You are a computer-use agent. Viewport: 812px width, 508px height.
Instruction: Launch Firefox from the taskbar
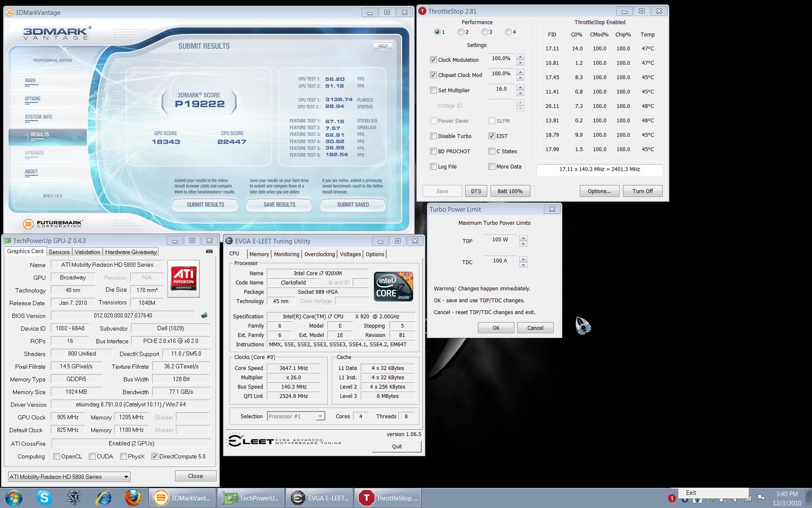click(x=133, y=498)
